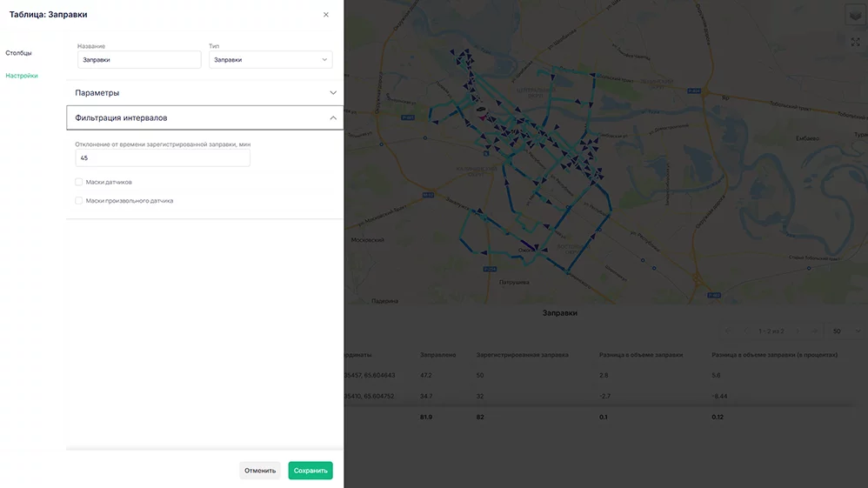Switch to the Столбцы tab
This screenshot has height=488, width=868.
tap(19, 53)
